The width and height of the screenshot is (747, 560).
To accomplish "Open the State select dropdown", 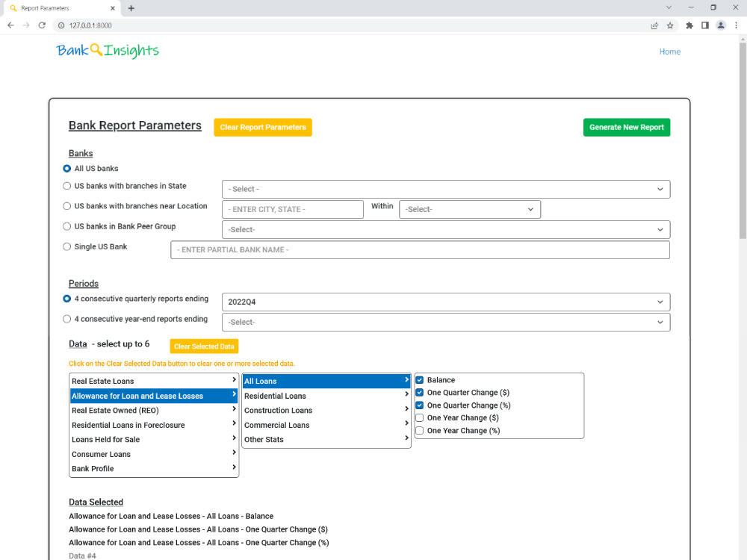I will 446,189.
